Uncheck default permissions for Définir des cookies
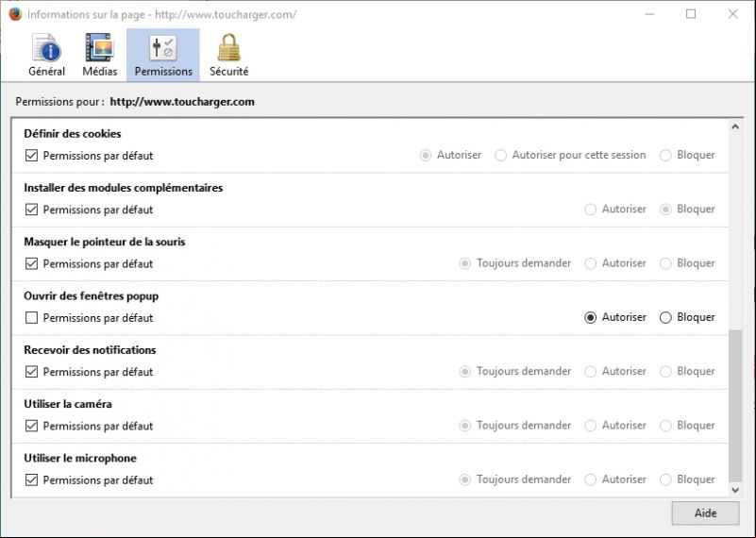 tap(31, 155)
